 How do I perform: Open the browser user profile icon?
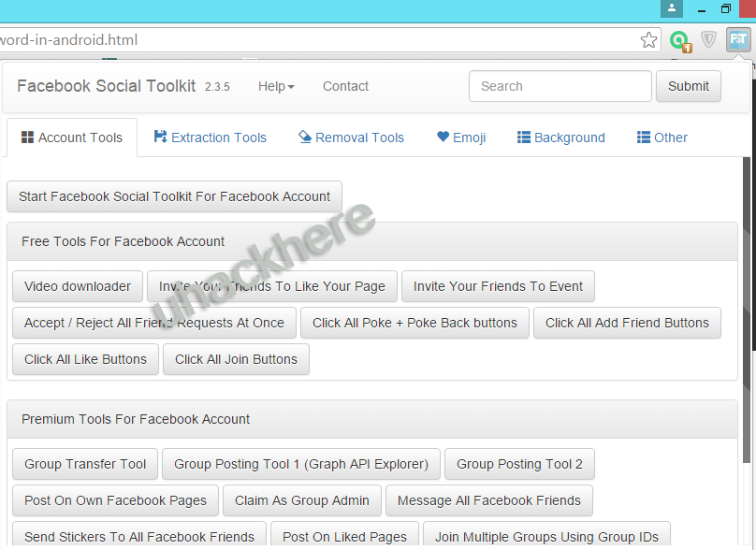point(671,8)
